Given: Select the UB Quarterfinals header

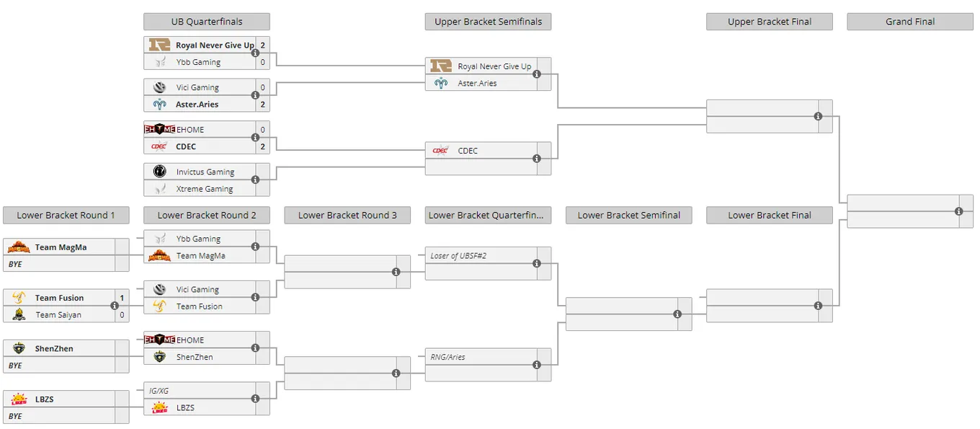Looking at the screenshot, I should point(207,22).
